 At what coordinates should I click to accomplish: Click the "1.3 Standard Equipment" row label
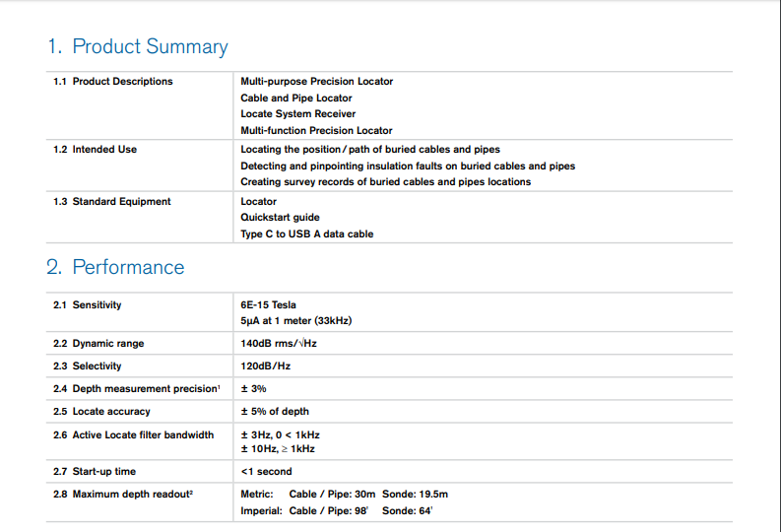(x=112, y=202)
